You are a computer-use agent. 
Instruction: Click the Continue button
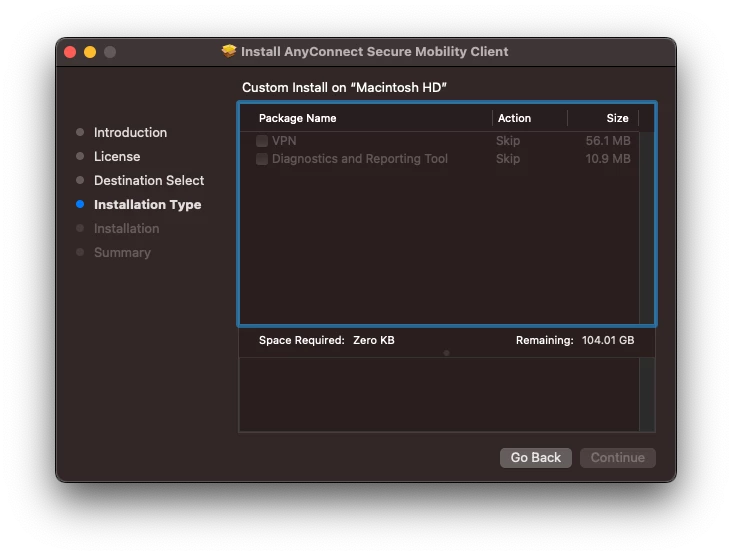pyautogui.click(x=618, y=457)
